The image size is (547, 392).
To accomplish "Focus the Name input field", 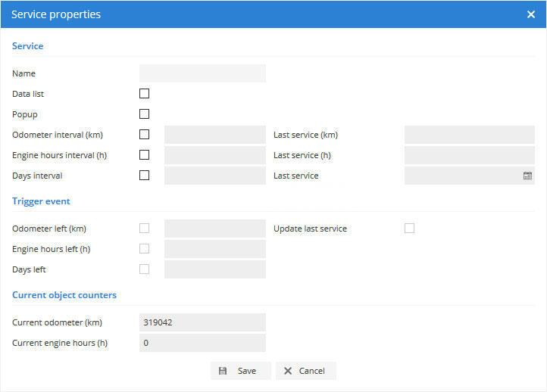I will click(202, 73).
